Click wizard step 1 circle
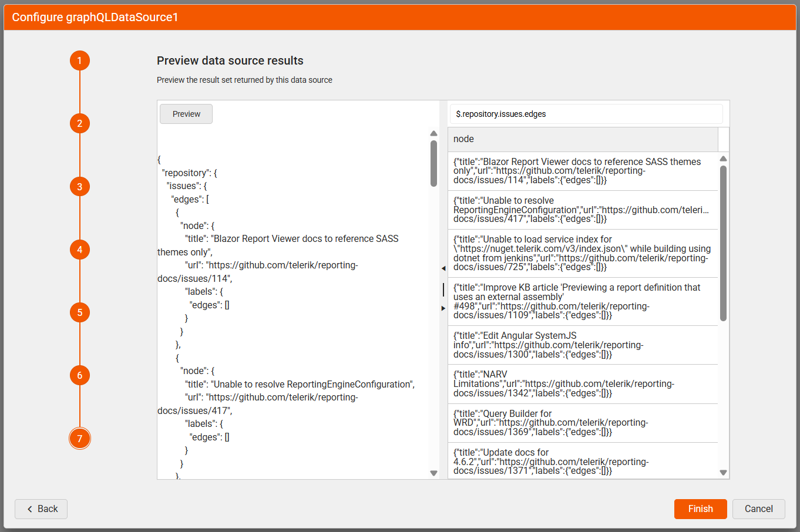This screenshot has width=800, height=532. (x=80, y=60)
